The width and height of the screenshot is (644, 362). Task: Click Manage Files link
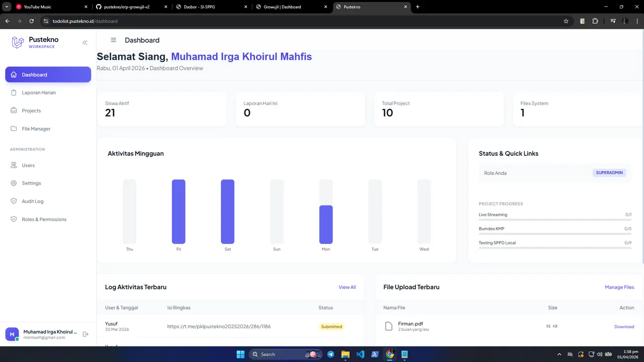coord(619,287)
